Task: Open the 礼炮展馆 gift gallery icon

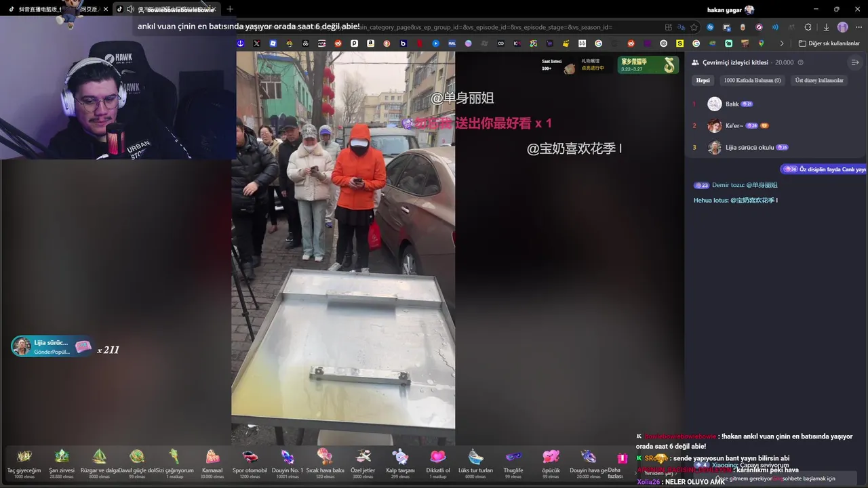Action: point(591,64)
